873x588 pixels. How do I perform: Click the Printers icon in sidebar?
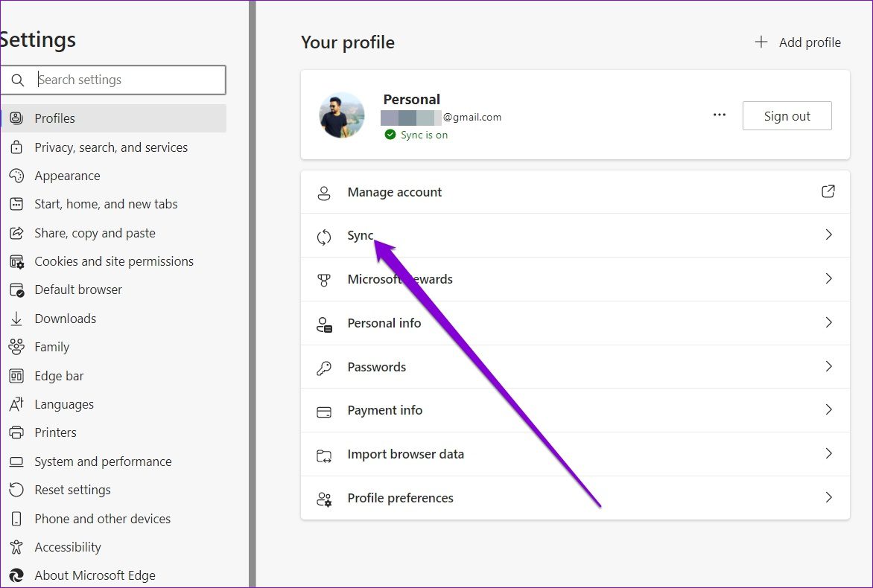pos(16,432)
